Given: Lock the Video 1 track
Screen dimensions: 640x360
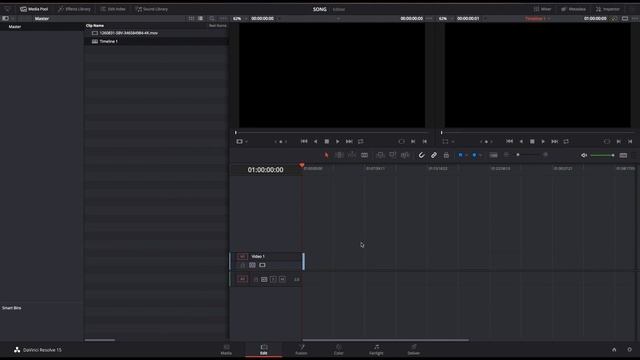Looking at the screenshot, I should click(x=243, y=265).
